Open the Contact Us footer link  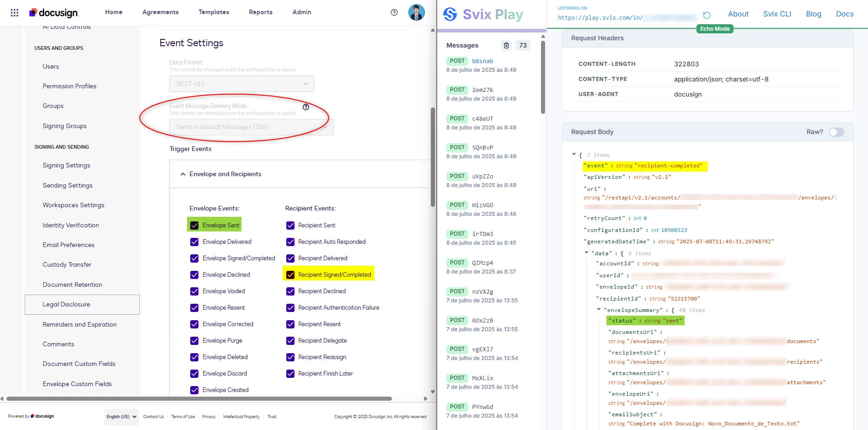click(x=153, y=417)
